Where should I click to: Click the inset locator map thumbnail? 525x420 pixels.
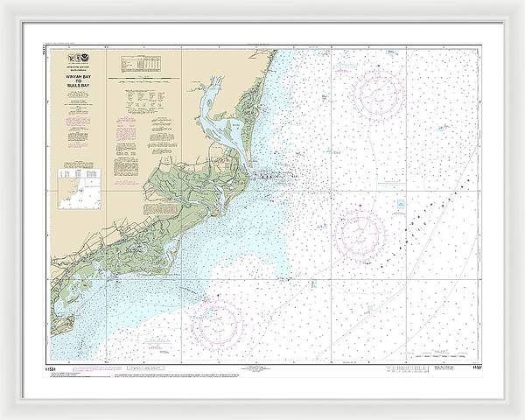tap(80, 186)
